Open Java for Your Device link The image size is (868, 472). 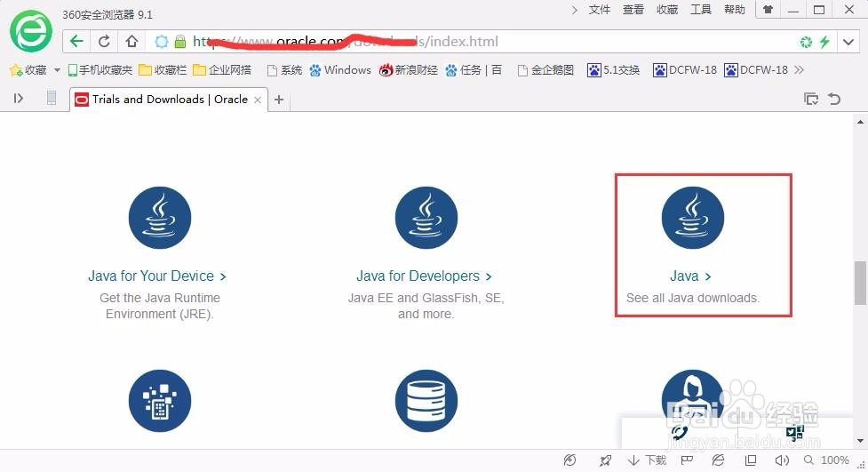pos(156,276)
